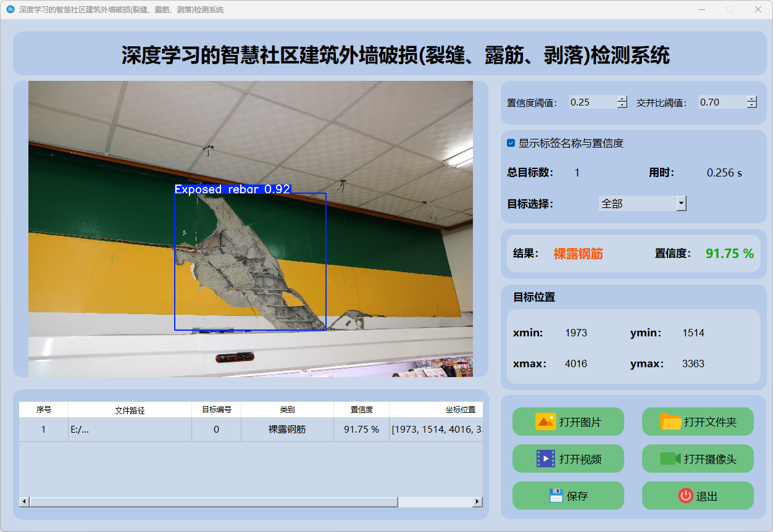Image resolution: width=773 pixels, height=532 pixels.
Task: Click the 打开图片 button label
Action: [x=580, y=423]
